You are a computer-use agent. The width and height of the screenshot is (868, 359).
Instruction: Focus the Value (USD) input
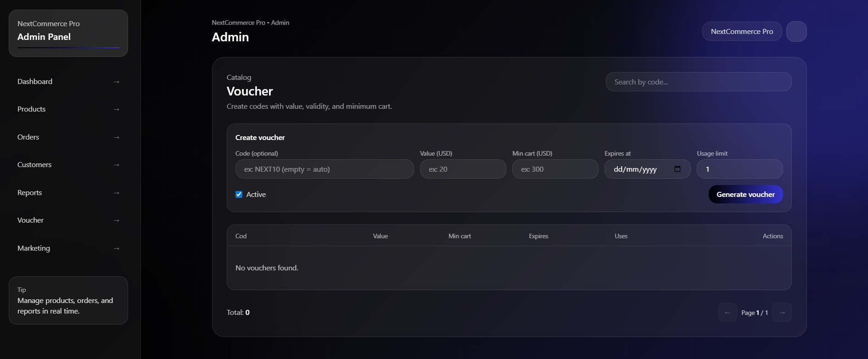[463, 169]
